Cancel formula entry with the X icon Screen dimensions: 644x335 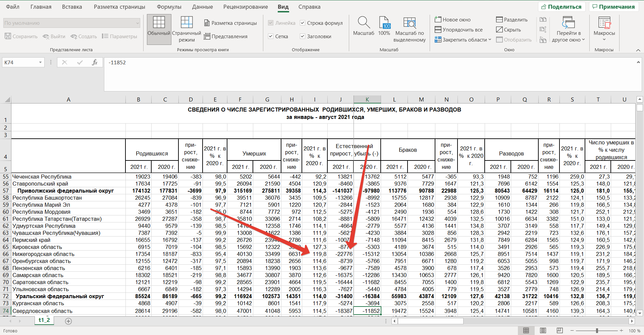click(64, 62)
